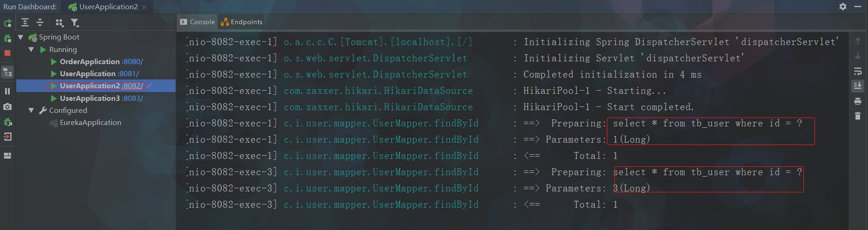This screenshot has width=868, height=230.
Task: Close the UserApplication2 tab
Action: click(145, 7)
